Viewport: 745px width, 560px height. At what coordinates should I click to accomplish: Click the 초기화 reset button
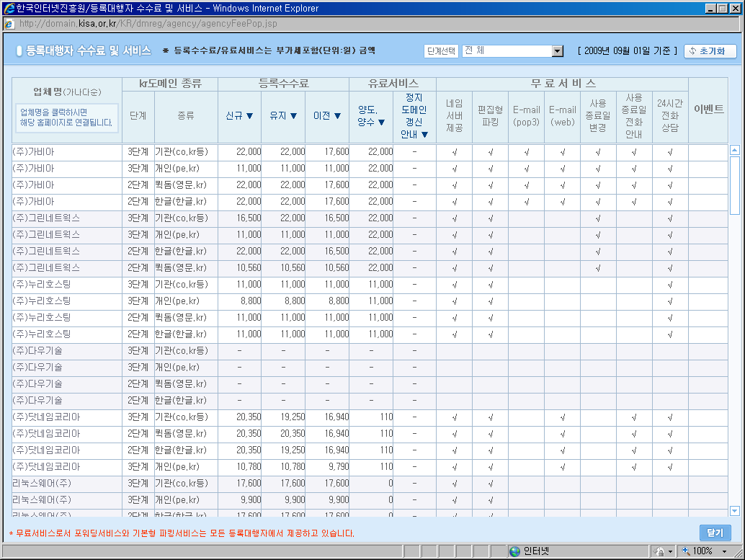(710, 51)
